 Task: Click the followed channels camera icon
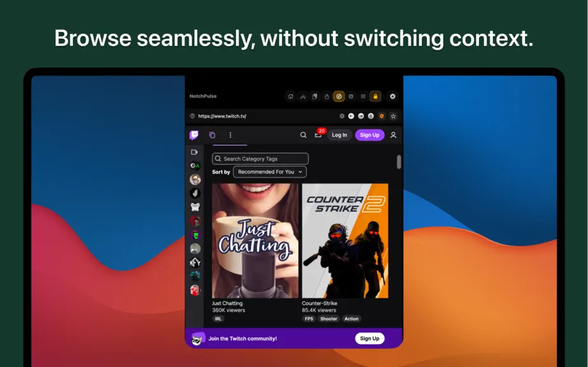click(195, 152)
